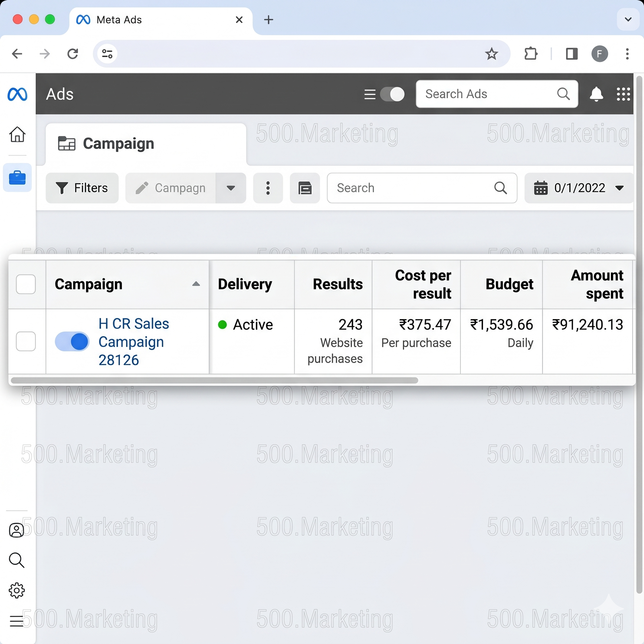Open the Home icon in sidebar
Viewport: 644px width, 644px height.
17,134
